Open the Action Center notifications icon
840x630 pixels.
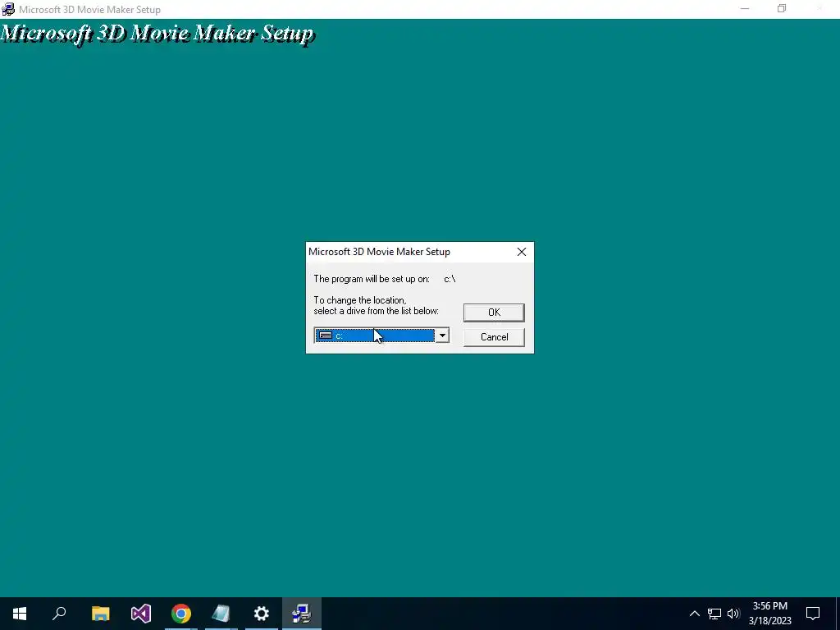click(x=813, y=614)
